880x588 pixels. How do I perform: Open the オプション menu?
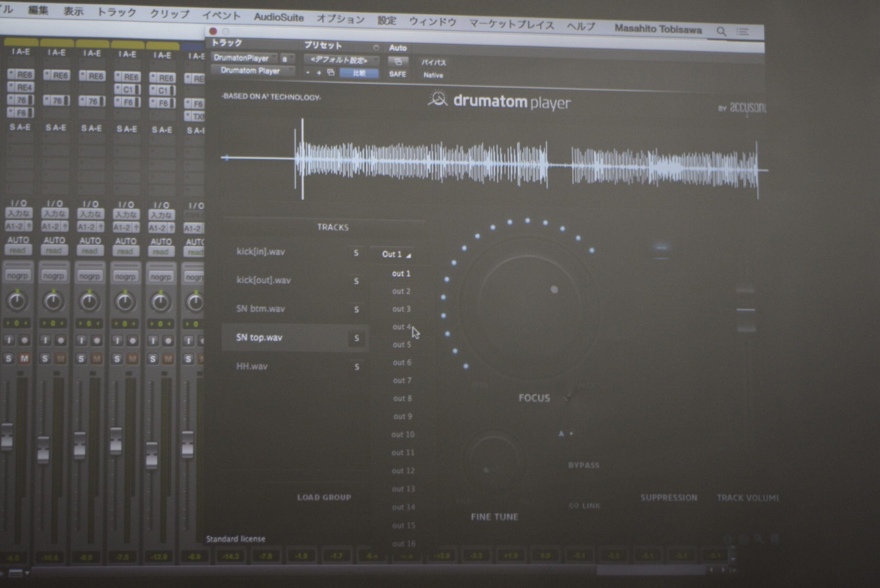pos(340,19)
